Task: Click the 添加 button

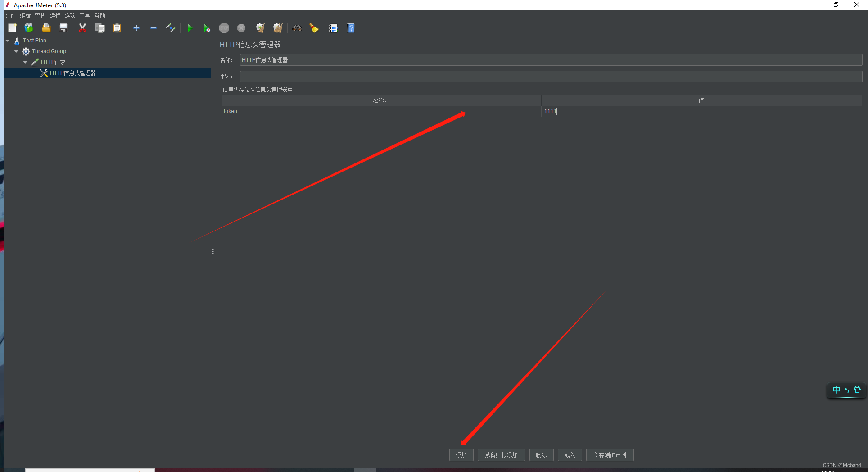Action: click(x=461, y=455)
